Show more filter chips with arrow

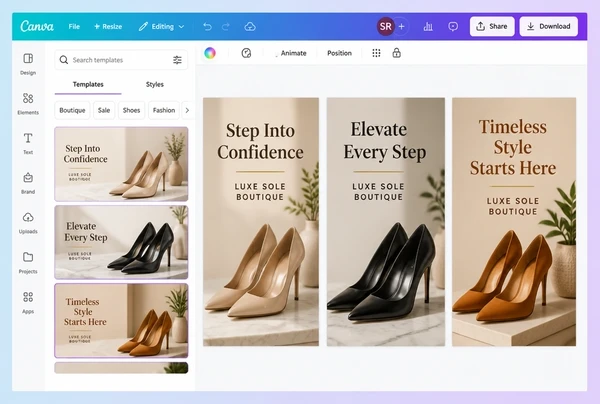[x=187, y=110]
